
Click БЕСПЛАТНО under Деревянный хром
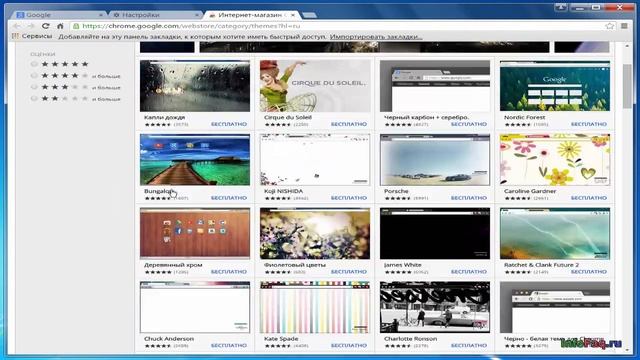229,272
